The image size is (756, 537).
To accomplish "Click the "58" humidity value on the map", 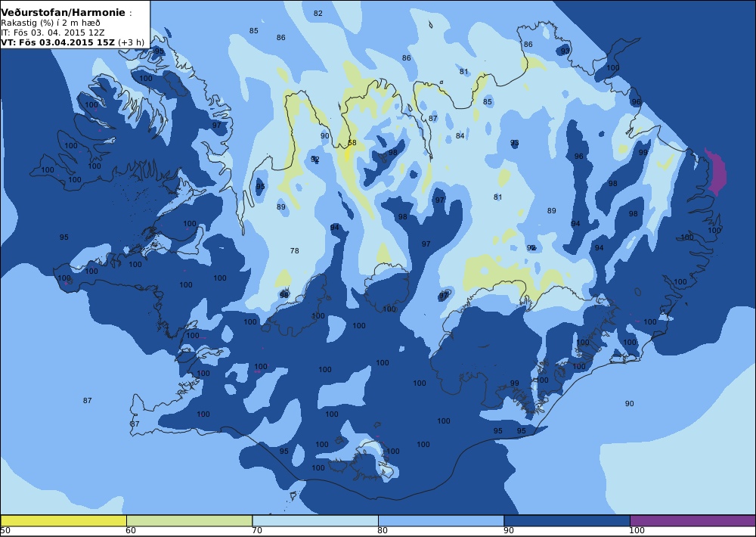I will click(352, 143).
